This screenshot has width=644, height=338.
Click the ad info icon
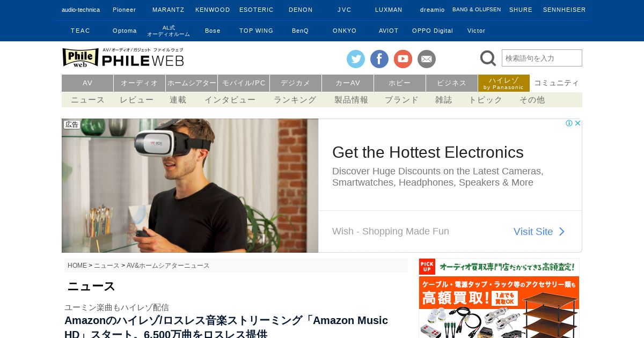pos(569,123)
